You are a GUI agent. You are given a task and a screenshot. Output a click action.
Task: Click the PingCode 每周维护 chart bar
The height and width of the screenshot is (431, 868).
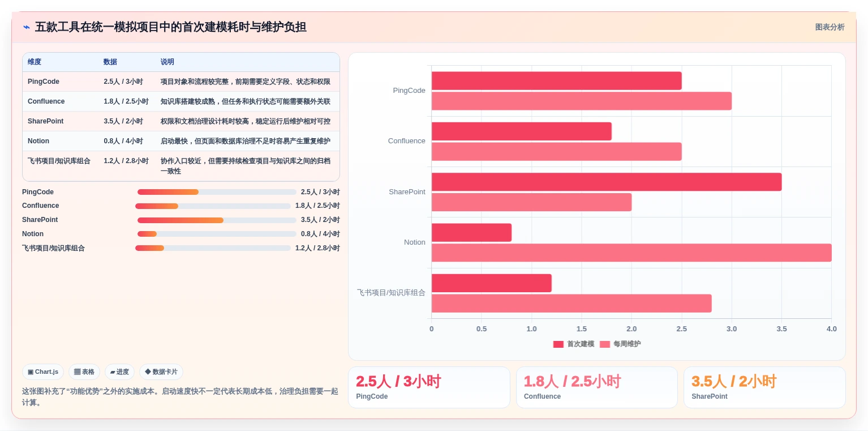click(x=581, y=101)
